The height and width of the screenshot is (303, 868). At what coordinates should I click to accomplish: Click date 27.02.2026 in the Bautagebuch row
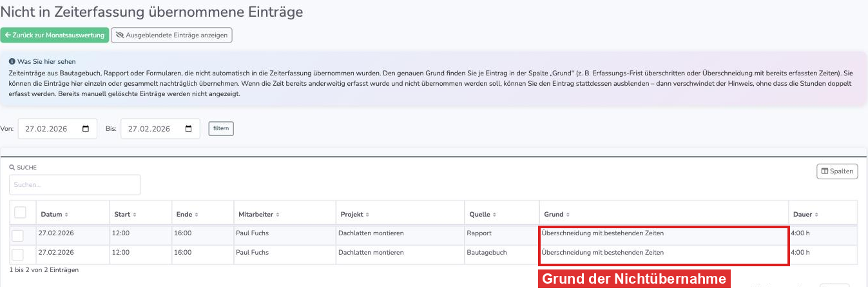pos(56,252)
